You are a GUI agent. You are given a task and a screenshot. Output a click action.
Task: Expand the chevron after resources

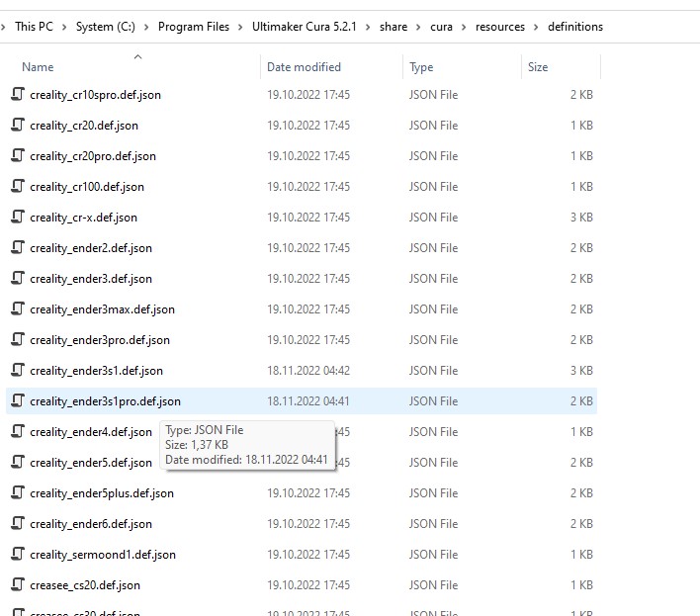tap(536, 28)
